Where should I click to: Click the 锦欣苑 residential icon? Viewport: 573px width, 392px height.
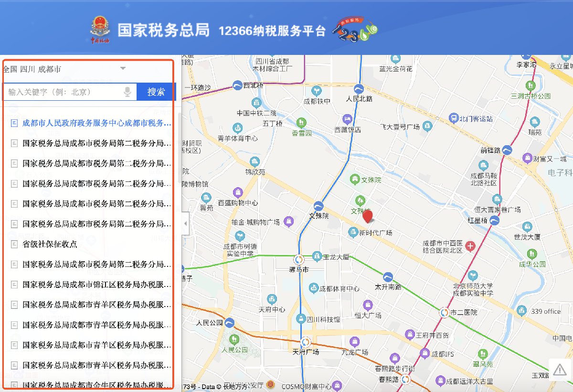point(255,161)
